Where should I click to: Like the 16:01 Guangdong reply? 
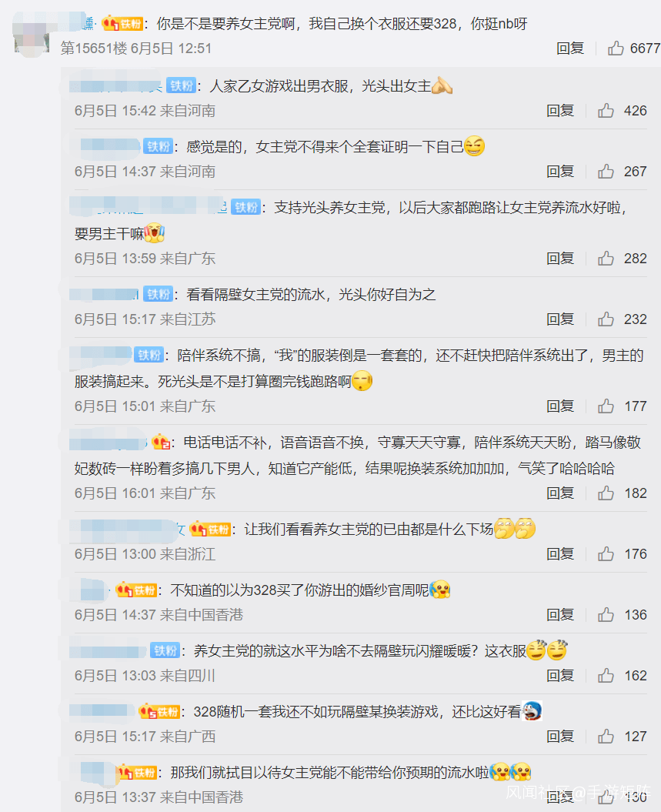pyautogui.click(x=606, y=493)
